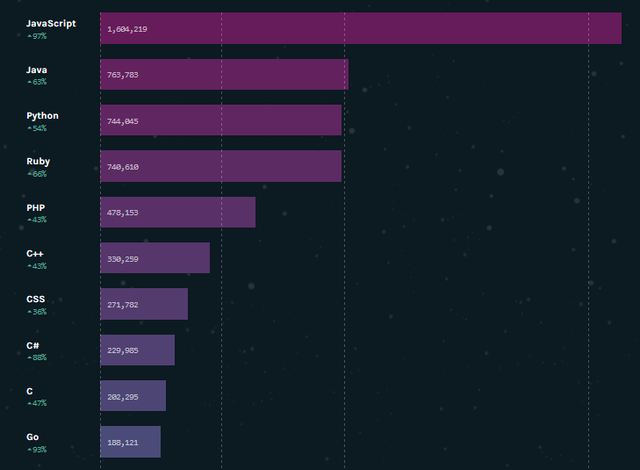
Task: Select the PHP language label
Action: [x=36, y=208]
